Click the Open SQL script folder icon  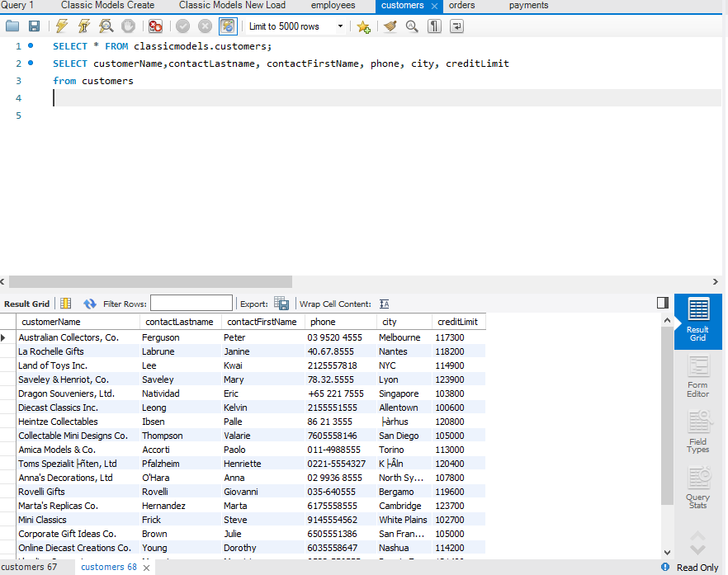tap(12, 26)
